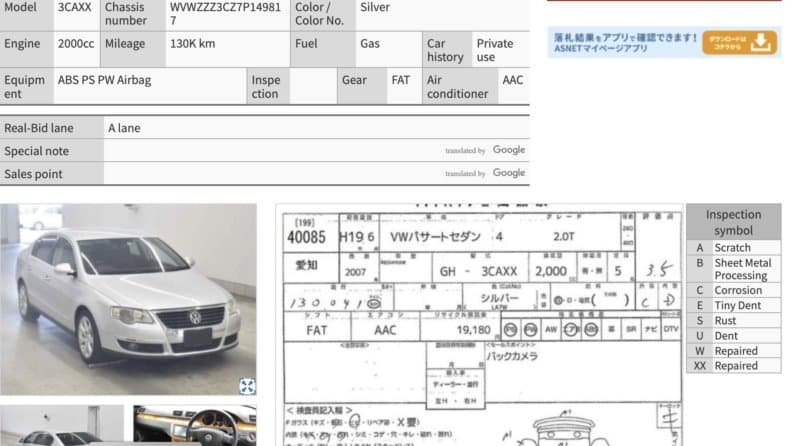Select the A lane value
Viewport: 800px width, 446px height.
[124, 128]
